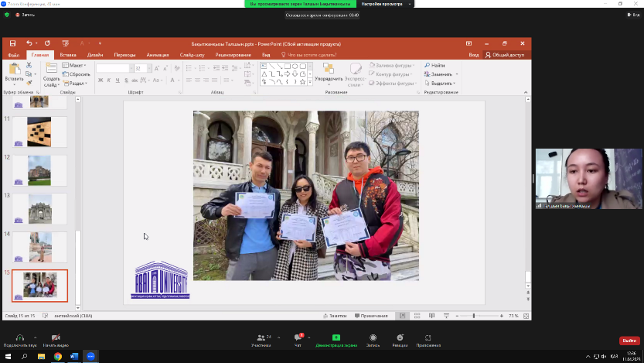Open the Design (Дизайн) ribbon tab
This screenshot has height=363, width=644.
(95, 55)
